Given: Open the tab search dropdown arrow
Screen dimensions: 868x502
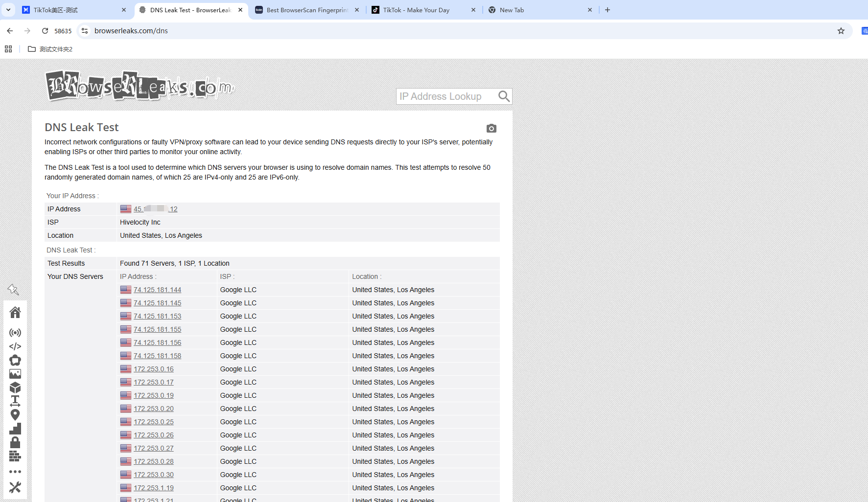Looking at the screenshot, I should pos(8,10).
